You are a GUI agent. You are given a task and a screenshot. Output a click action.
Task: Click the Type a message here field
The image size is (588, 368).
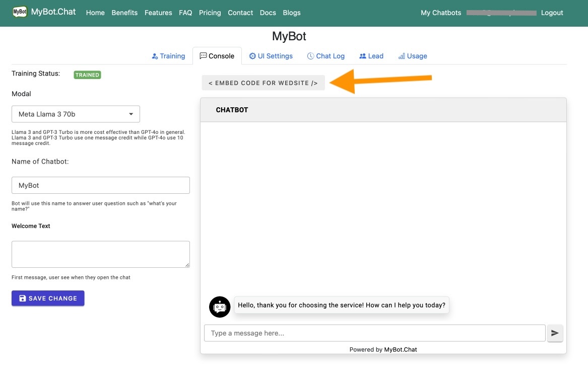pyautogui.click(x=374, y=333)
